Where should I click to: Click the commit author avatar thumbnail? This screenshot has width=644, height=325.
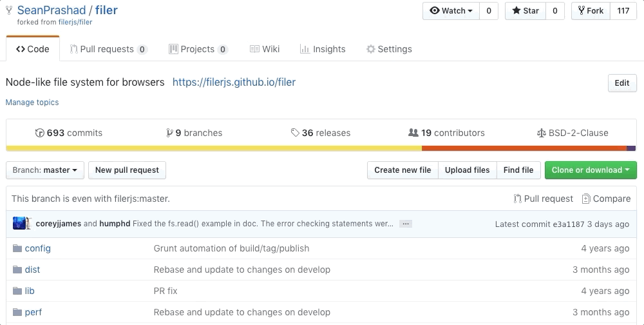[19, 223]
